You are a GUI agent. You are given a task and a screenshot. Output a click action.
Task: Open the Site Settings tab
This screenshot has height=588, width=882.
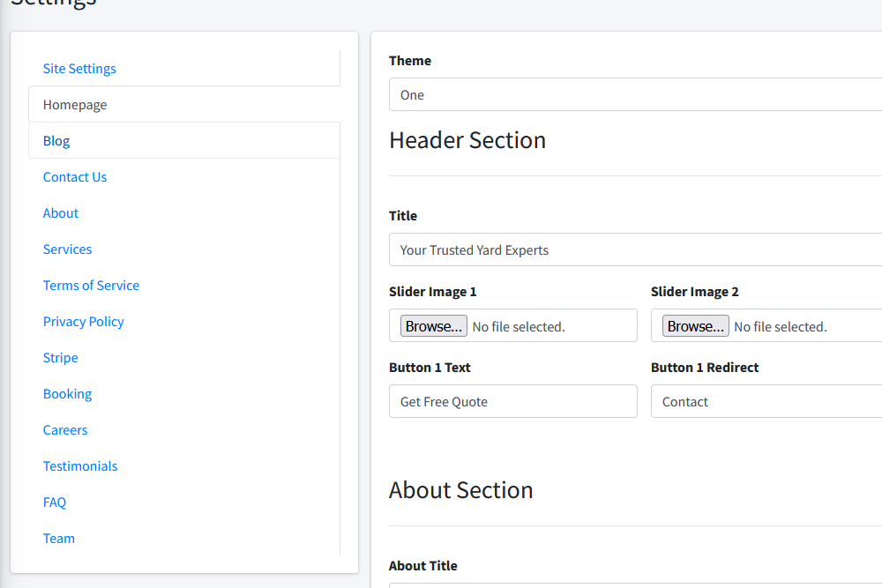click(x=79, y=69)
